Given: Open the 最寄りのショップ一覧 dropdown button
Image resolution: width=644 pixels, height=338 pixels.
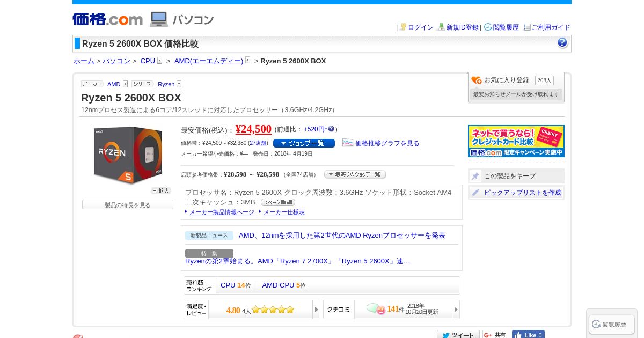Looking at the screenshot, I should (x=355, y=174).
